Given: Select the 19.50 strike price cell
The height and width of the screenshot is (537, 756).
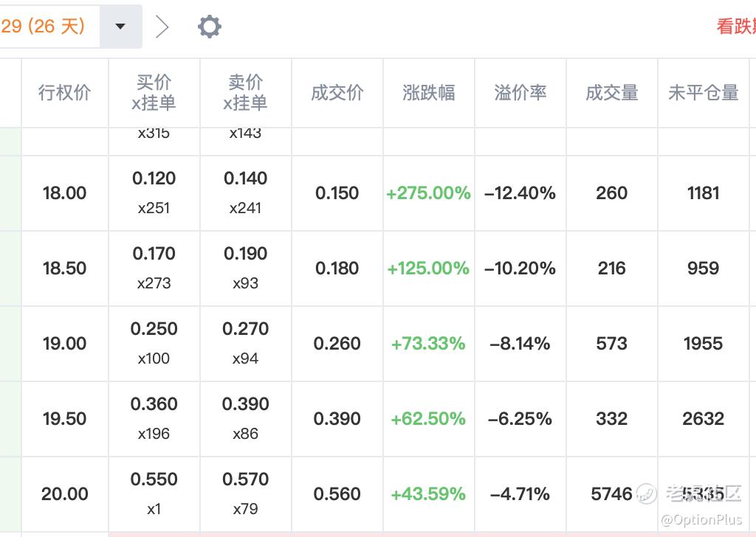Looking at the screenshot, I should [x=65, y=419].
